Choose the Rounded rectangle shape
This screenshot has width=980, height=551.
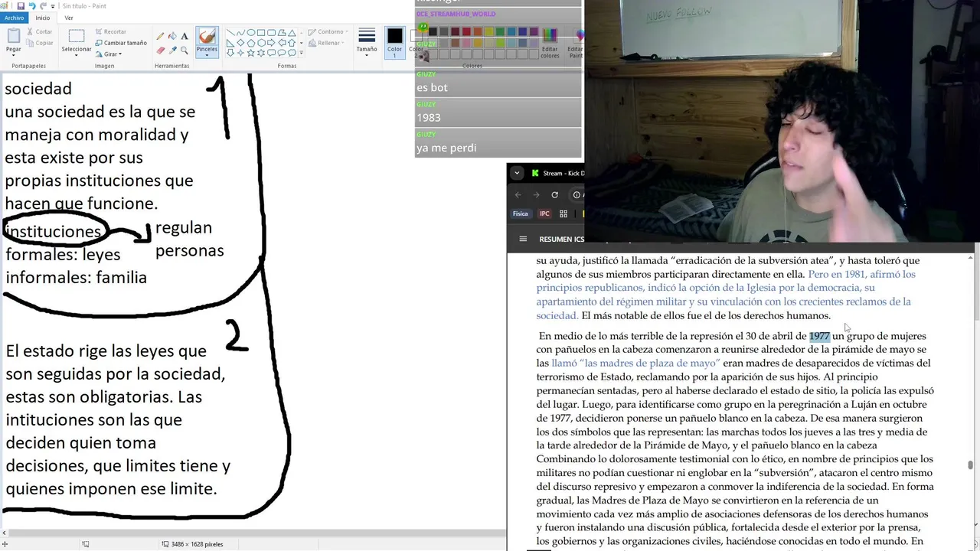click(271, 33)
